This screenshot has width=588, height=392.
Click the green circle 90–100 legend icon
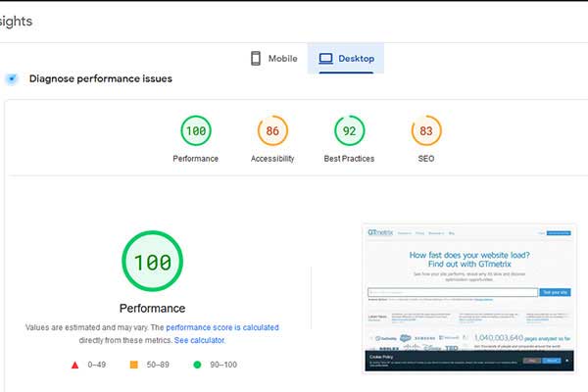pyautogui.click(x=197, y=365)
